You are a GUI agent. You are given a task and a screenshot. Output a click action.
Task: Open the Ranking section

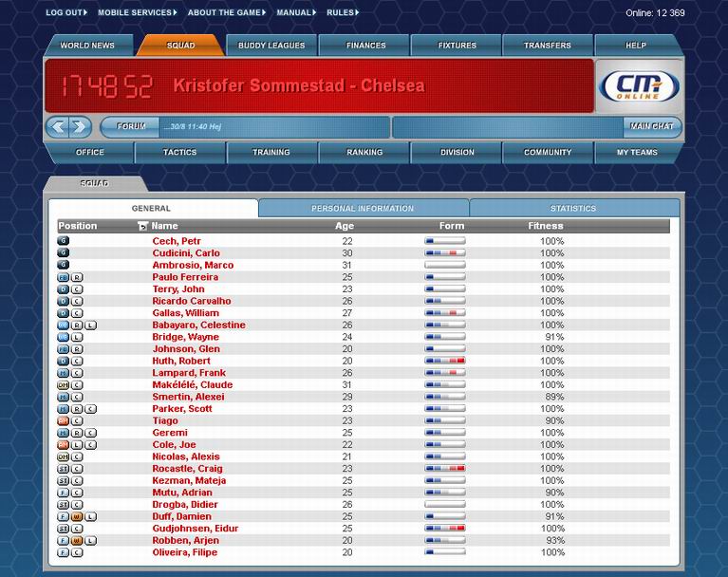coord(364,152)
